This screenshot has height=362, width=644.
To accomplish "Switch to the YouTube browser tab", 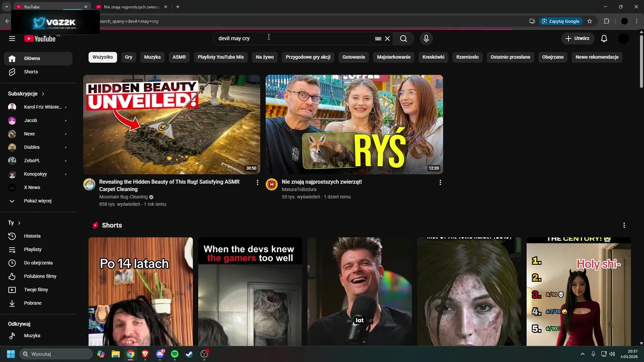I will coord(50,7).
